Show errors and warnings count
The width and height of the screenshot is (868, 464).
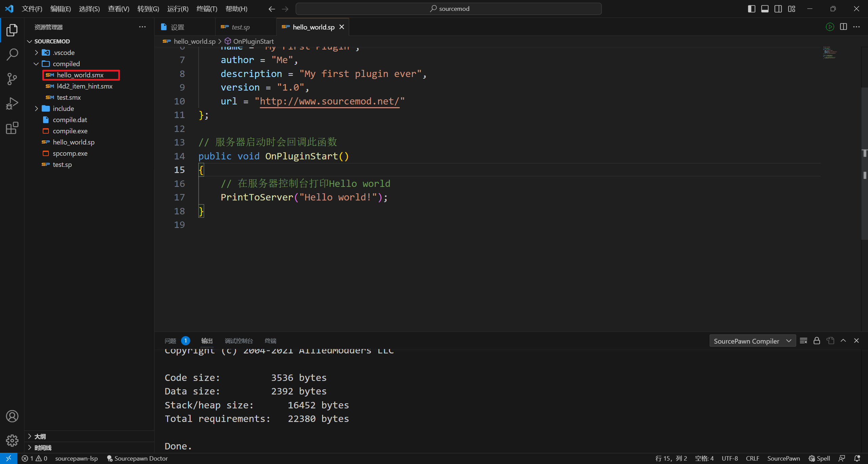tap(34, 458)
